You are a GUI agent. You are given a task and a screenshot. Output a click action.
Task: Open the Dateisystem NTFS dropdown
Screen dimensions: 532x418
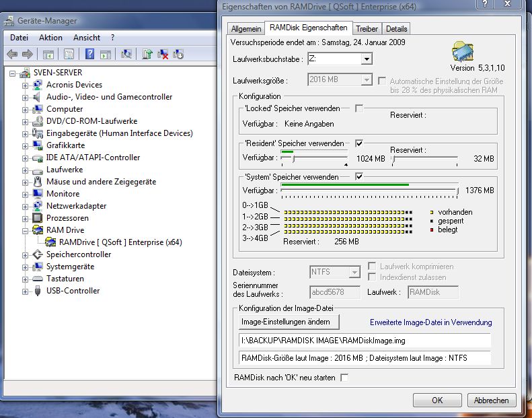(x=354, y=272)
